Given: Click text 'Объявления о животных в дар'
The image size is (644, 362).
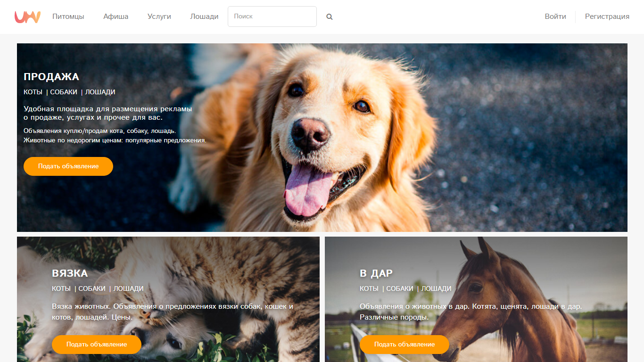Looking at the screenshot, I should click(413, 306).
